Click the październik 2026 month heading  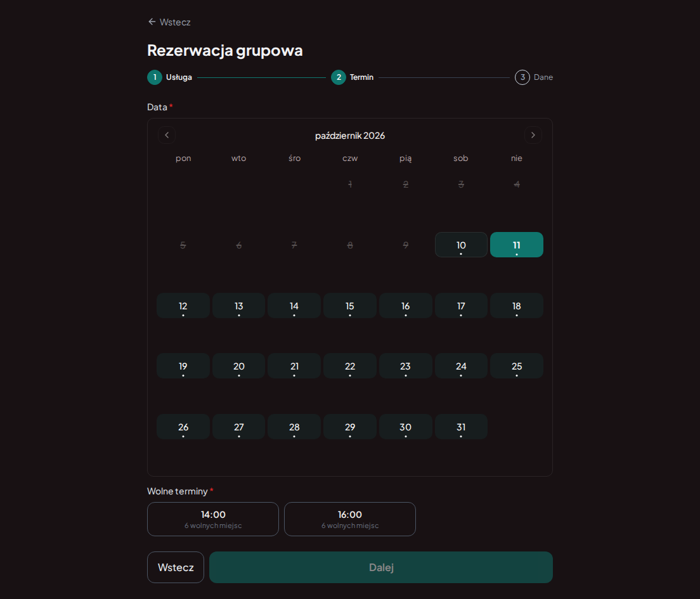click(x=350, y=136)
